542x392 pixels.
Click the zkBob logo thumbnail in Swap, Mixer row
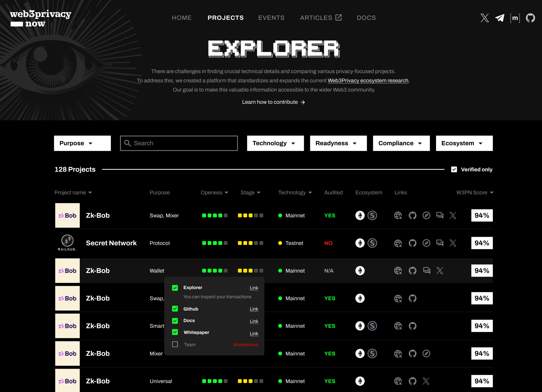click(x=68, y=215)
